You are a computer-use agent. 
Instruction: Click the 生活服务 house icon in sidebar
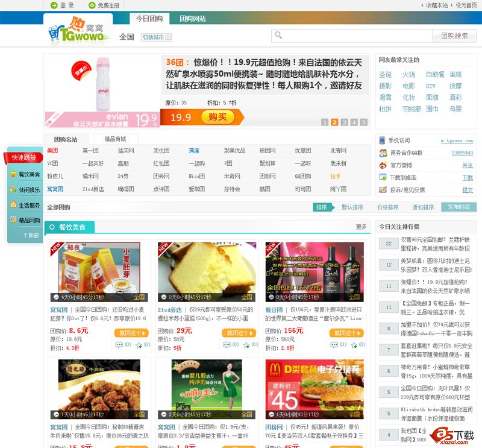tap(13, 204)
